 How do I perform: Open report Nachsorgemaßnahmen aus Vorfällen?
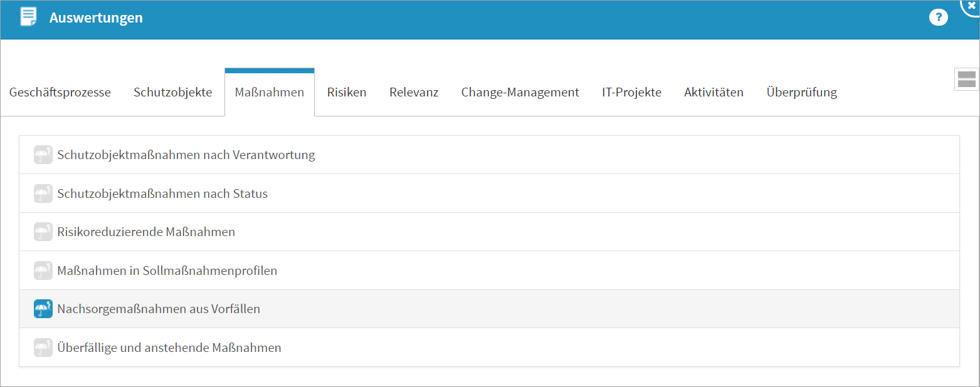(x=159, y=309)
